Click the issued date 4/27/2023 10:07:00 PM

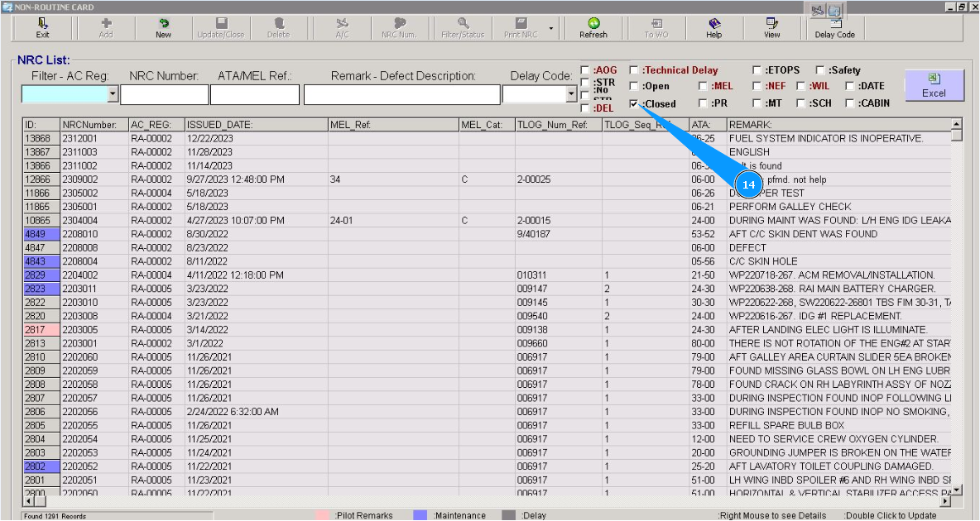tap(236, 221)
